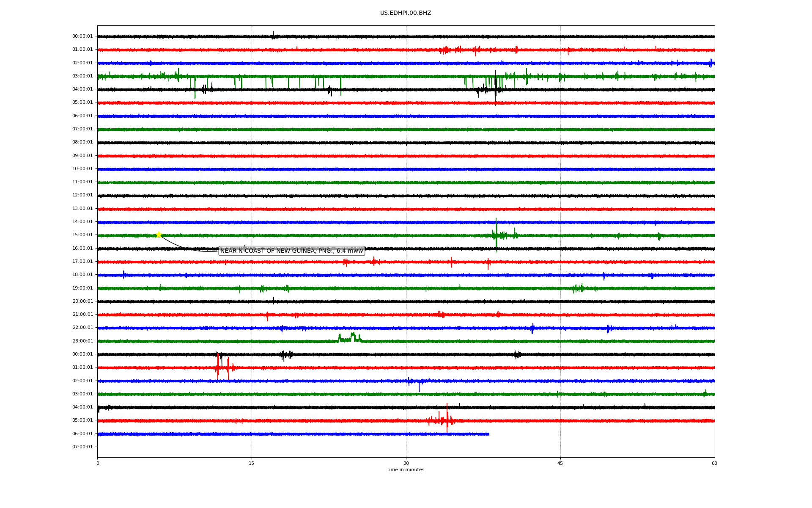Image resolution: width=812 pixels, height=508 pixels.
Task: Click the 23:00:01 time label
Action: pyautogui.click(x=82, y=341)
